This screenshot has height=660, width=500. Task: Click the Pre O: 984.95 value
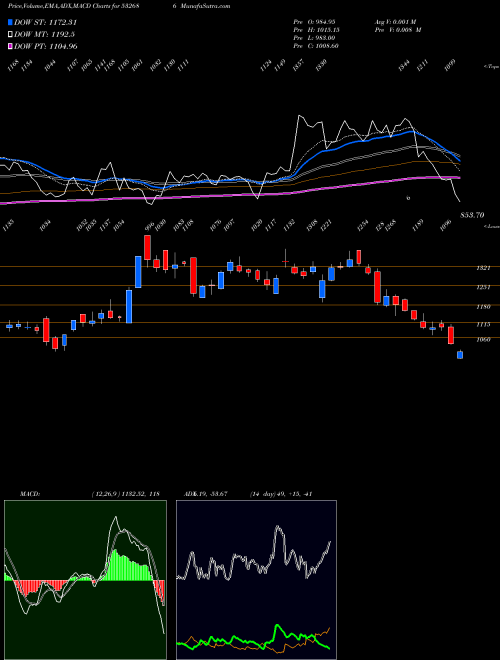tap(316, 22)
